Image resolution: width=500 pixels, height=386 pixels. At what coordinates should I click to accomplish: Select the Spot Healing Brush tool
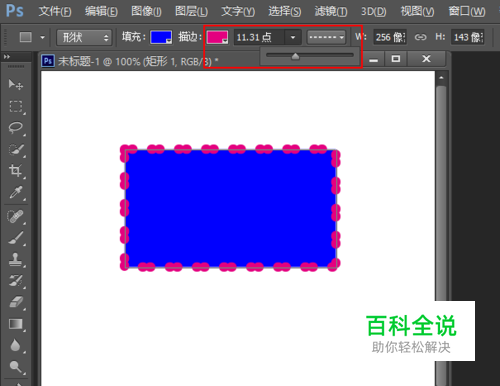pyautogui.click(x=16, y=217)
